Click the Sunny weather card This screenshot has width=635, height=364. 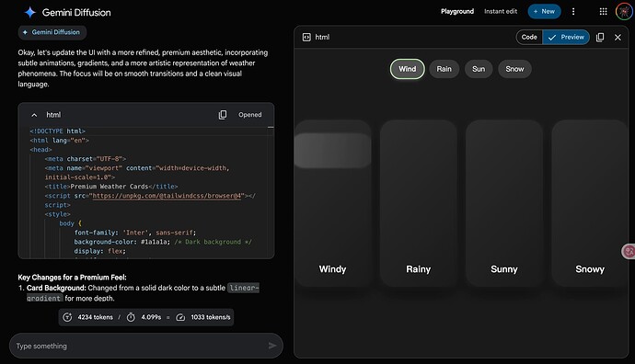[x=504, y=203]
